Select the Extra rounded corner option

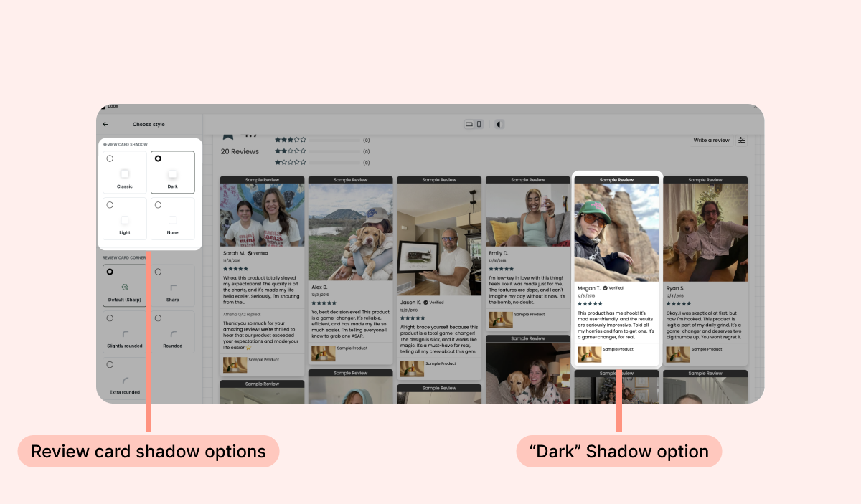point(125,378)
